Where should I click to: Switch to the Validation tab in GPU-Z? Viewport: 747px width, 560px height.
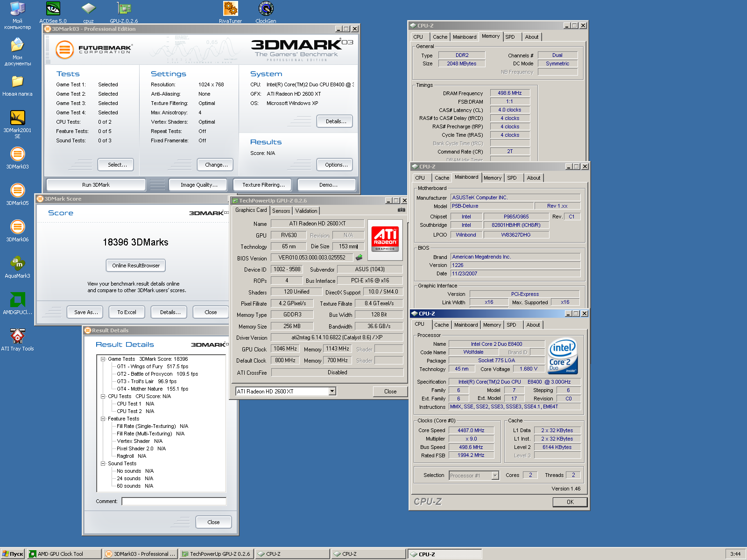(x=306, y=211)
